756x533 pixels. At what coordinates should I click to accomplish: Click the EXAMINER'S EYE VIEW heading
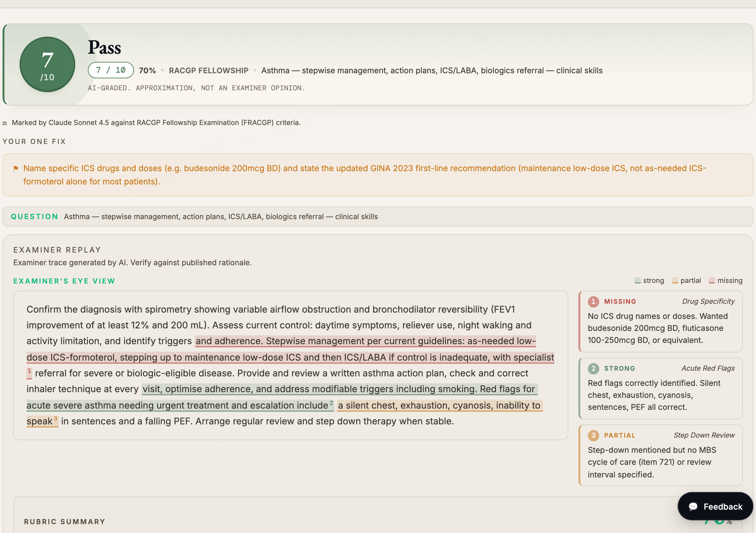point(64,281)
